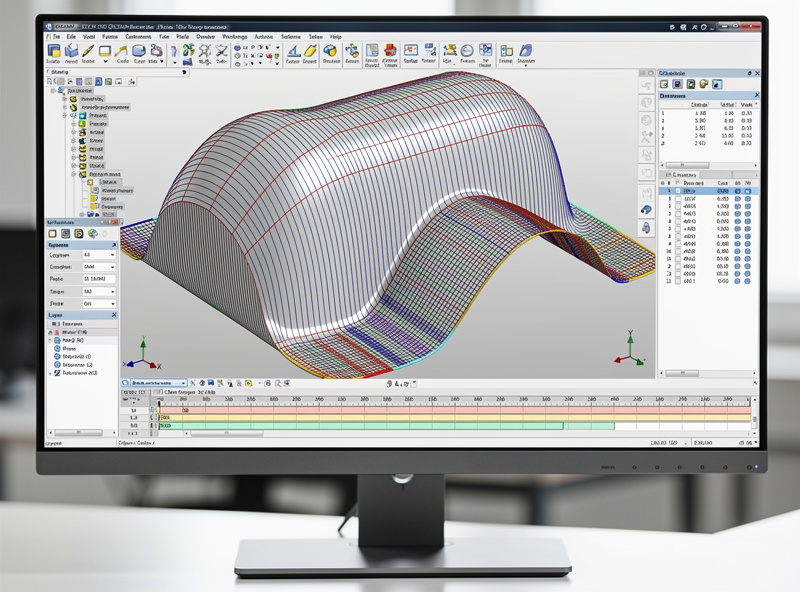
Task: Close the Layer panel with its X
Action: [114, 315]
